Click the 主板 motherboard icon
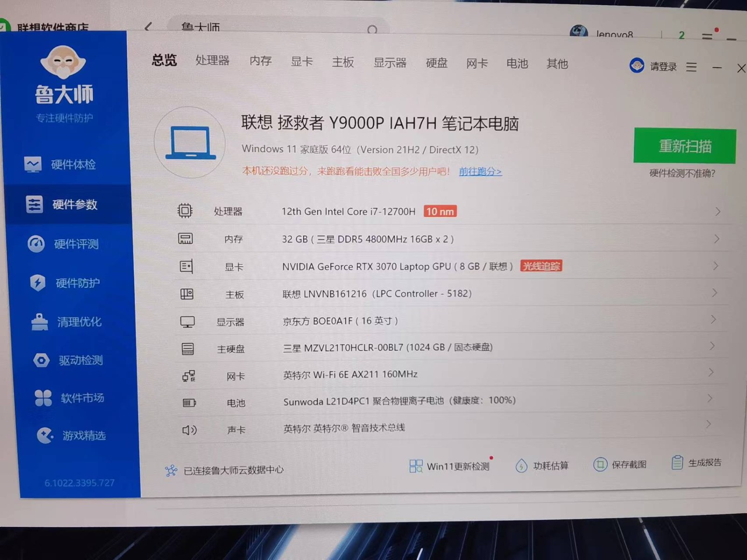 (187, 294)
